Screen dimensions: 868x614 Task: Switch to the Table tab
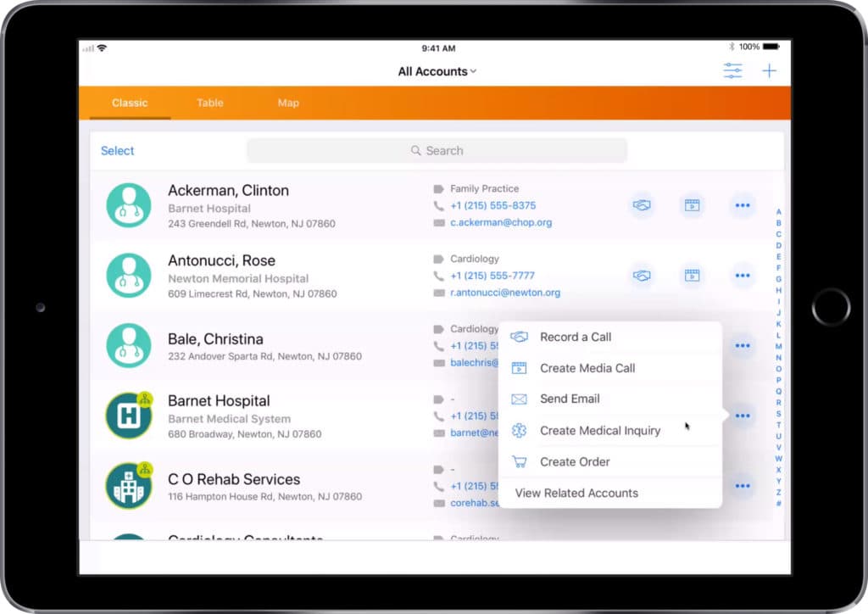click(210, 103)
